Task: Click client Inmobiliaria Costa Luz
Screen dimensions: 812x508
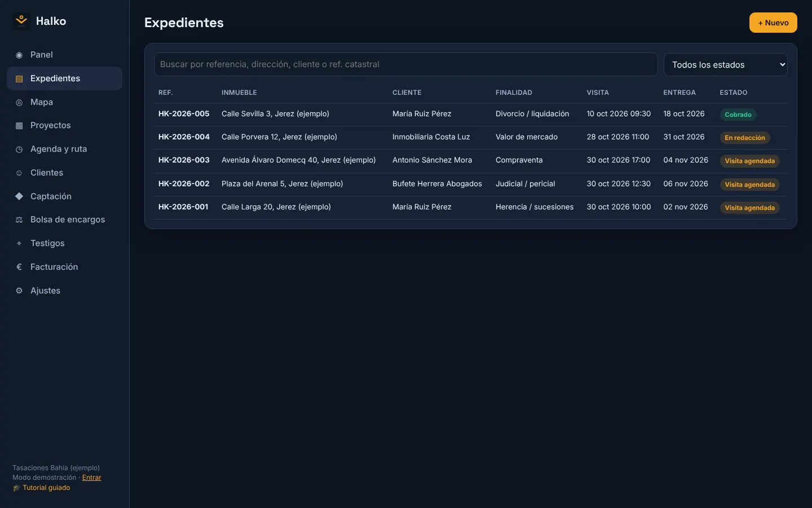Action: pyautogui.click(x=431, y=137)
